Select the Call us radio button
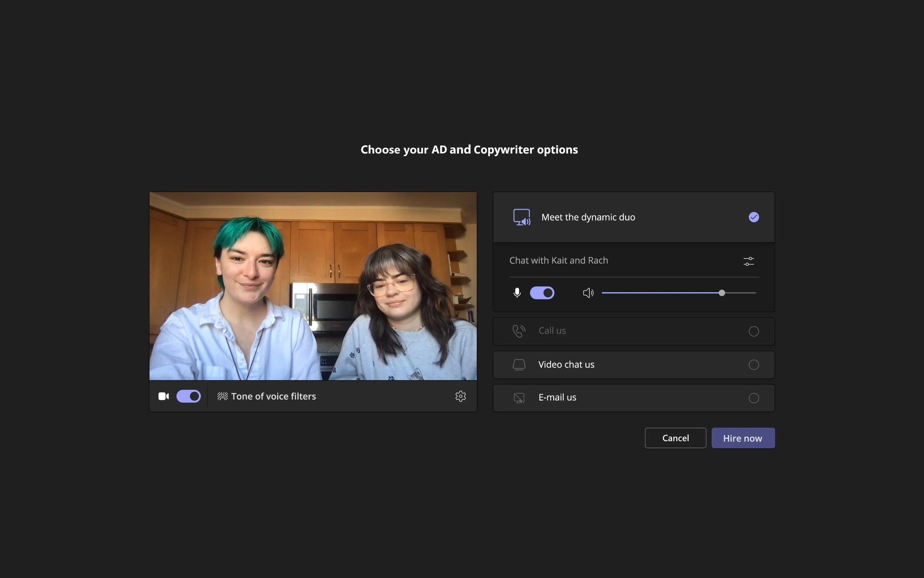 click(754, 331)
